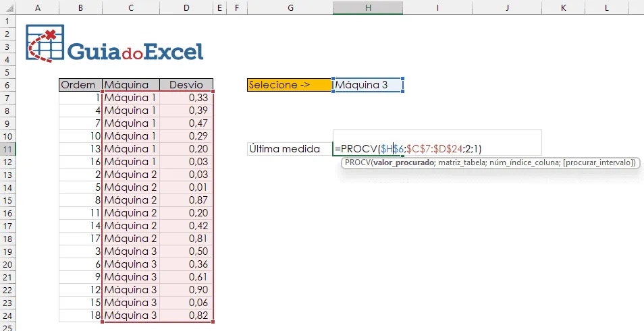Viewport: 644px width, 331px height.
Task: Click the Máquina table header cell
Action: tap(131, 85)
